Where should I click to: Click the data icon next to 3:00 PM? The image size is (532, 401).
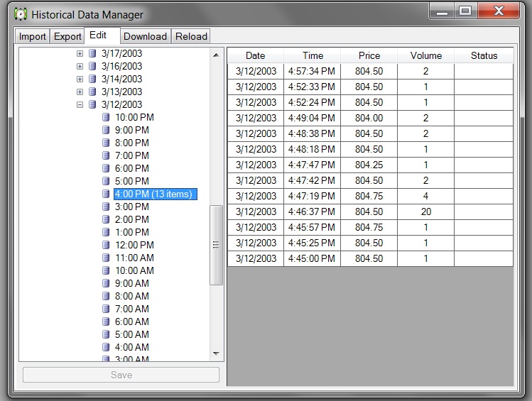click(106, 207)
